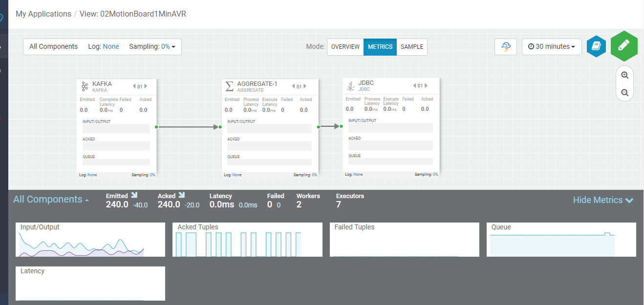Viewport: 644px width, 305px height.
Task: Click the blue book hexagon icon
Action: (x=596, y=46)
